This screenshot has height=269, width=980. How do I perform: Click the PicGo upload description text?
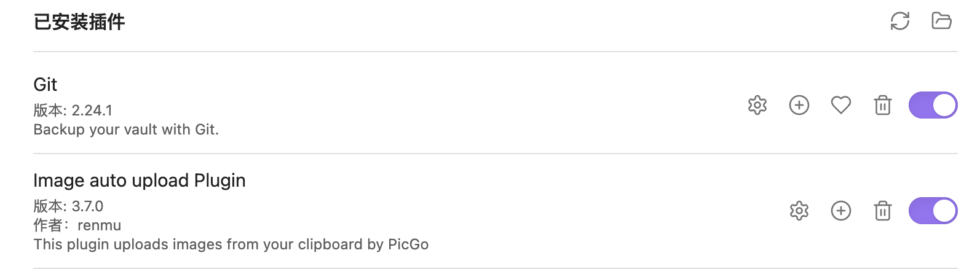click(x=231, y=244)
